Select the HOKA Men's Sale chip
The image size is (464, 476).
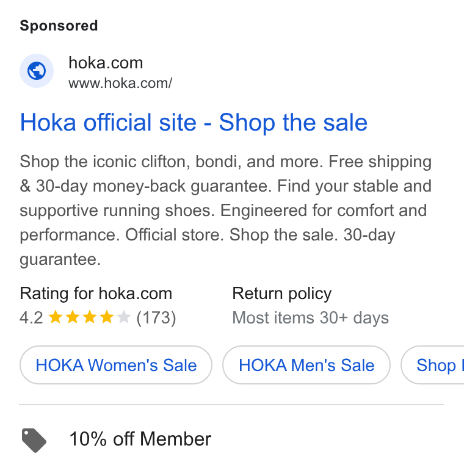(306, 365)
